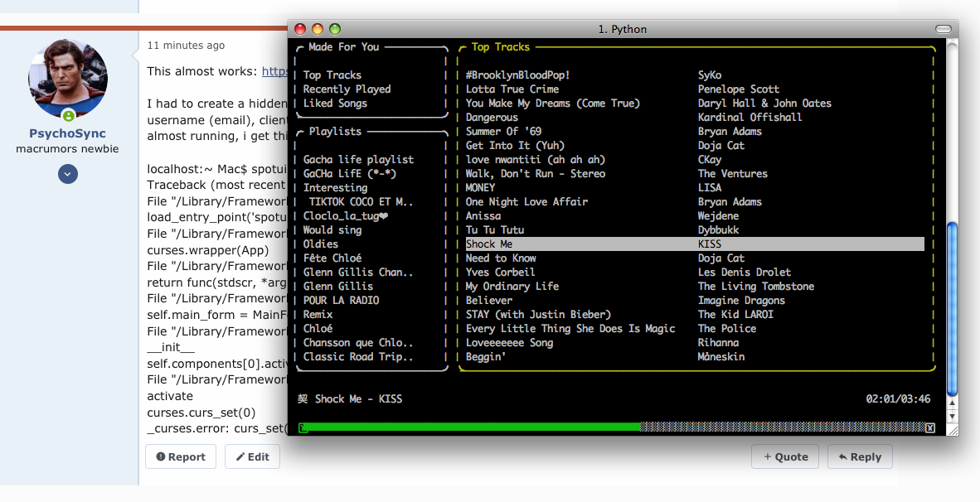Open the Would sing playlist

332,229
